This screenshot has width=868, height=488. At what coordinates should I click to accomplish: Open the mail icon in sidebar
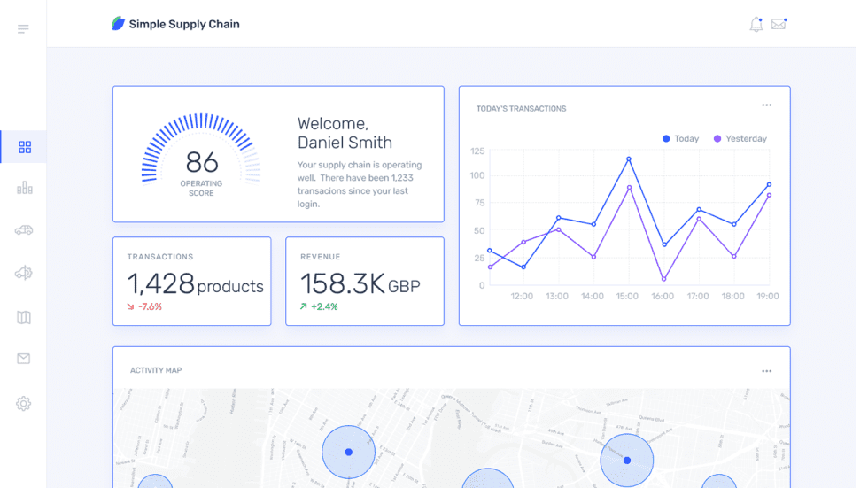(x=24, y=359)
